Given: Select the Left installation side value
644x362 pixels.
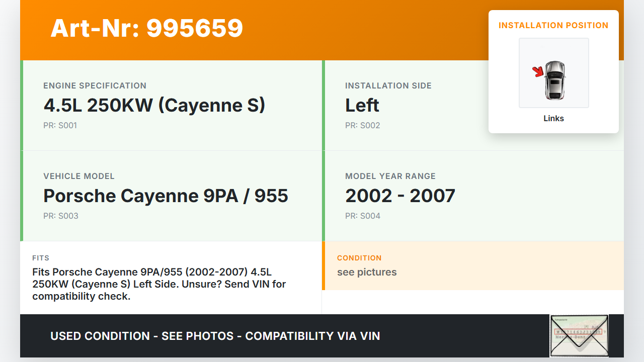Looking at the screenshot, I should pyautogui.click(x=362, y=105).
